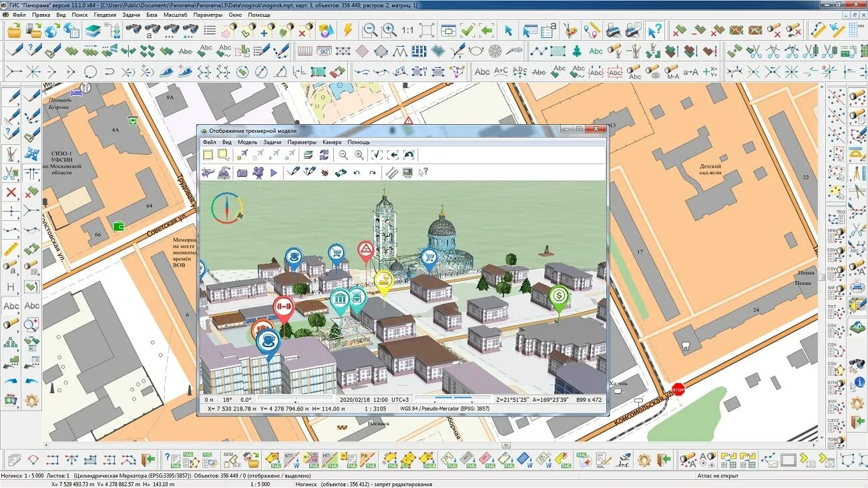Click 'WGS 84 / Pseudo-Mercator' projection text
Screen dimensions: 868x488
click(x=444, y=408)
